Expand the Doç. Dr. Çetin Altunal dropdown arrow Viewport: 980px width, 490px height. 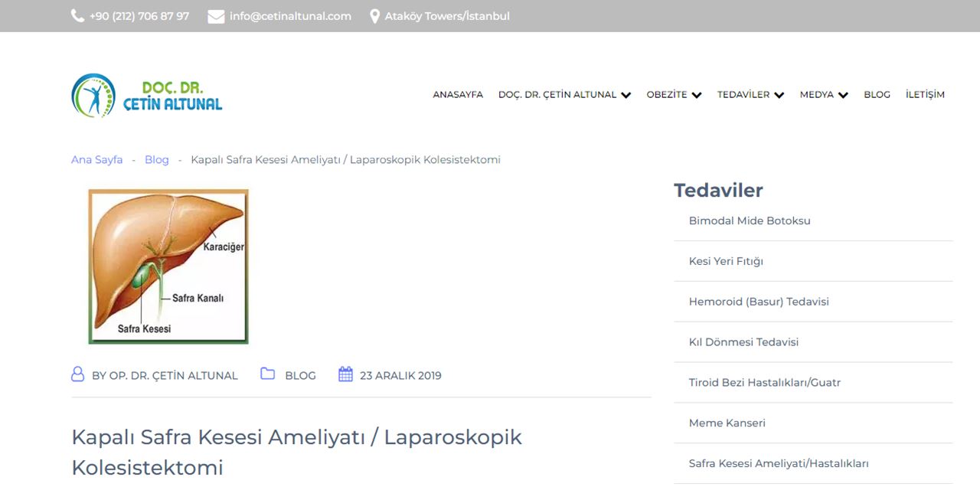[x=626, y=95]
